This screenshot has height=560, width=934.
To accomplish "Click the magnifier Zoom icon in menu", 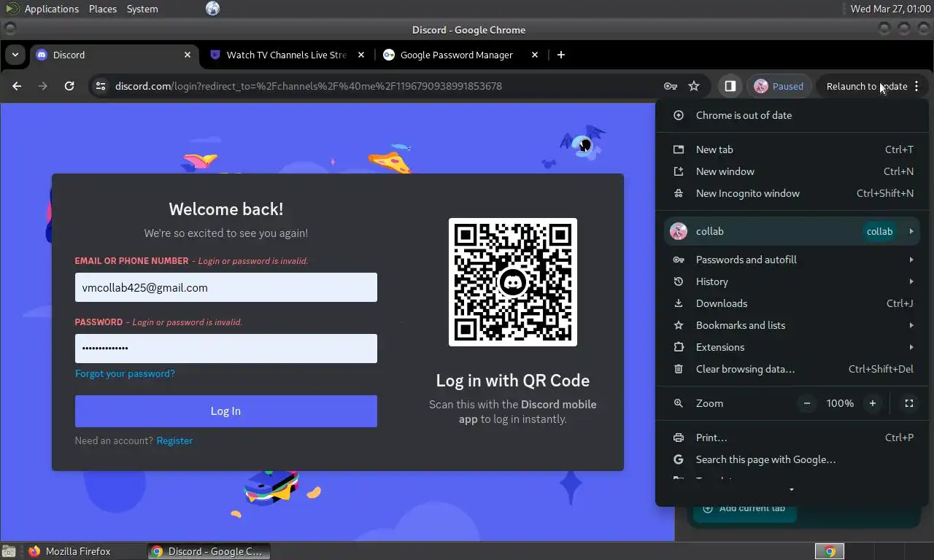I will pyautogui.click(x=679, y=403).
